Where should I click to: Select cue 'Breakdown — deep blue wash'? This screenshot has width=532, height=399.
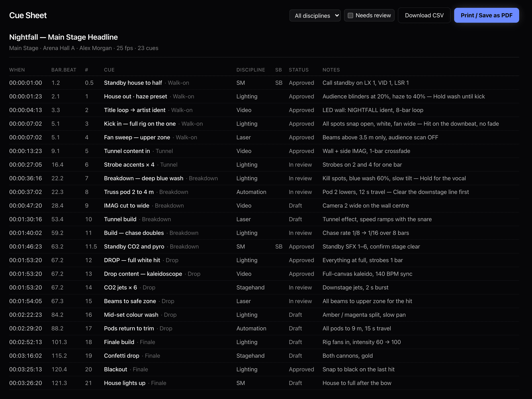[x=144, y=178]
